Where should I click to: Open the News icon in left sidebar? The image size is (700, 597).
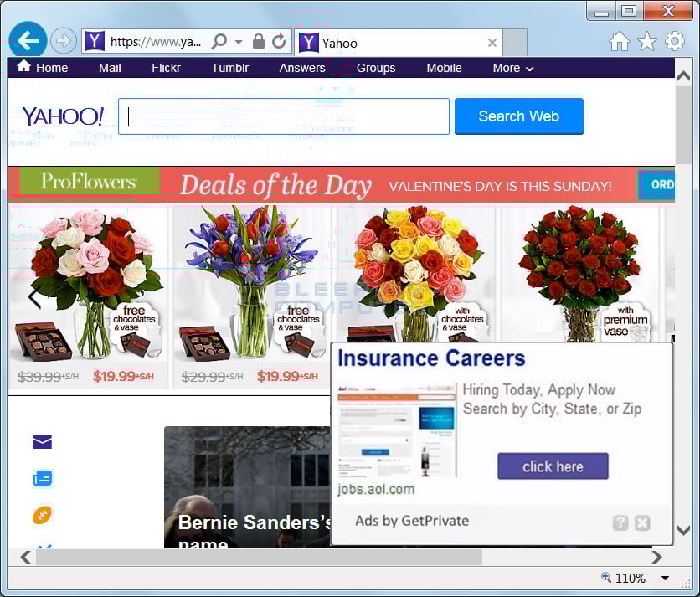click(x=43, y=479)
